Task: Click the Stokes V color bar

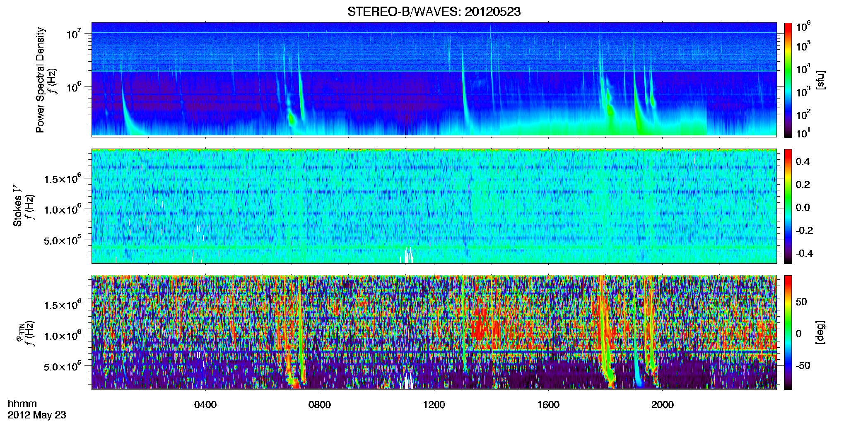Action: [788, 206]
